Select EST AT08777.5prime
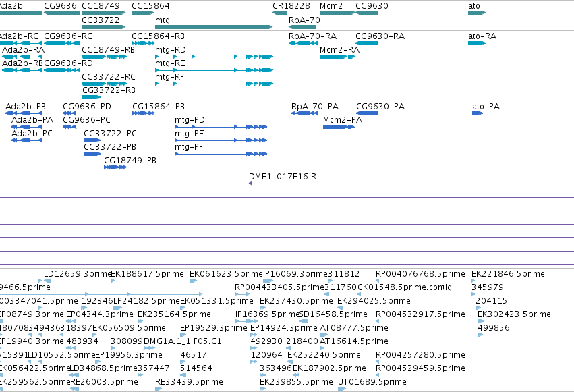The height and width of the screenshot is (392, 574). tap(324, 335)
